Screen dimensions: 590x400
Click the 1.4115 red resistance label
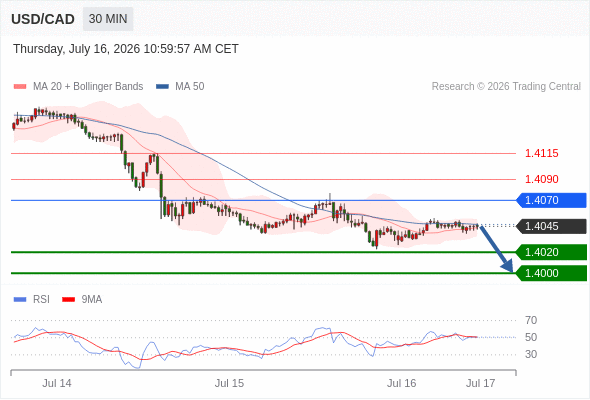pyautogui.click(x=541, y=154)
